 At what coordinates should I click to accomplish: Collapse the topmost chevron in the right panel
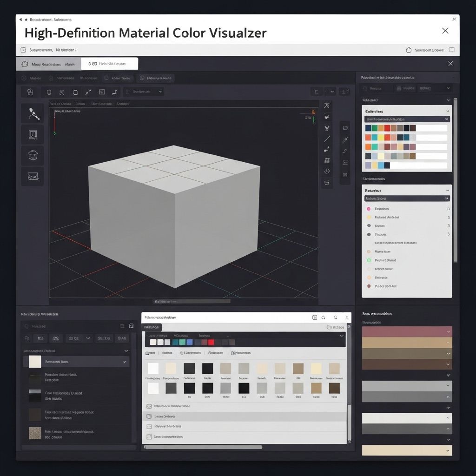pyautogui.click(x=447, y=88)
